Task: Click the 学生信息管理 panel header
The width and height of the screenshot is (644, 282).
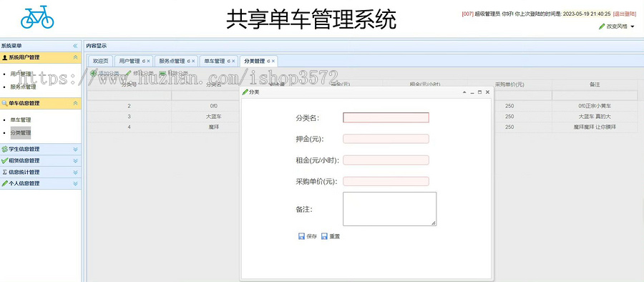Action: (x=40, y=149)
